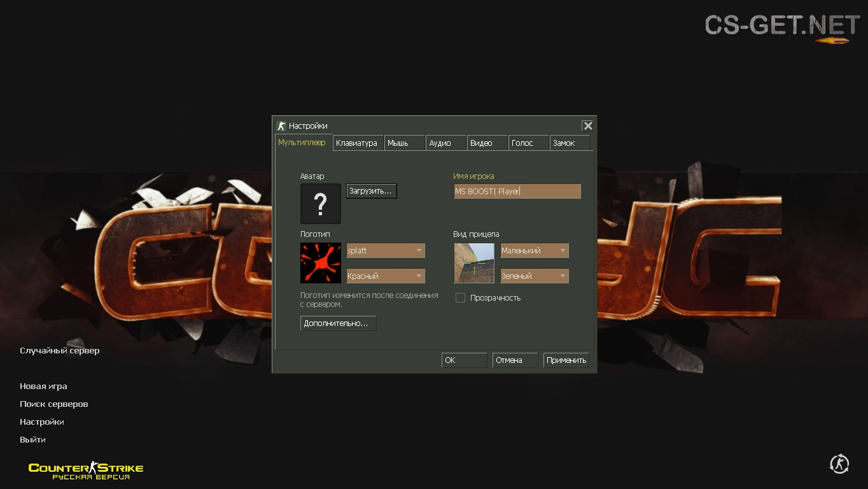The width and height of the screenshot is (868, 489).
Task: Open Настройки in the main menu
Action: point(42,422)
